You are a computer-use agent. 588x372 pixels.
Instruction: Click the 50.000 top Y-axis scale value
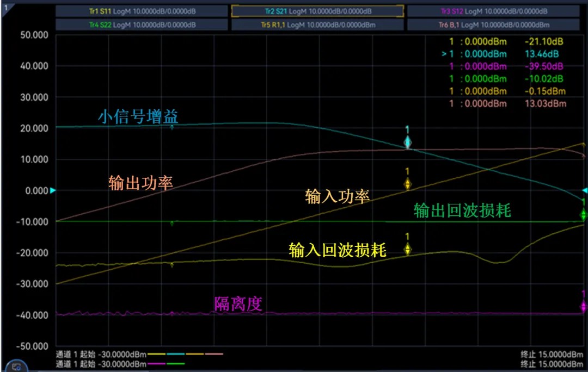tap(34, 35)
